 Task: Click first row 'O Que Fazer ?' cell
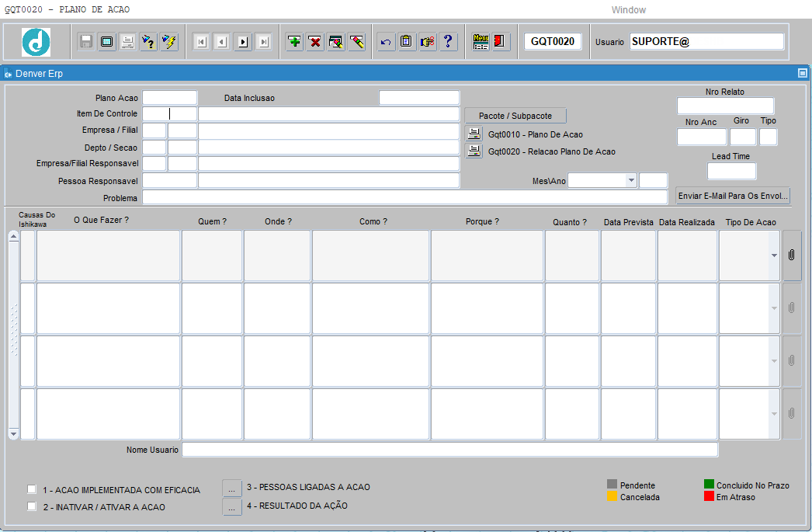pos(108,256)
